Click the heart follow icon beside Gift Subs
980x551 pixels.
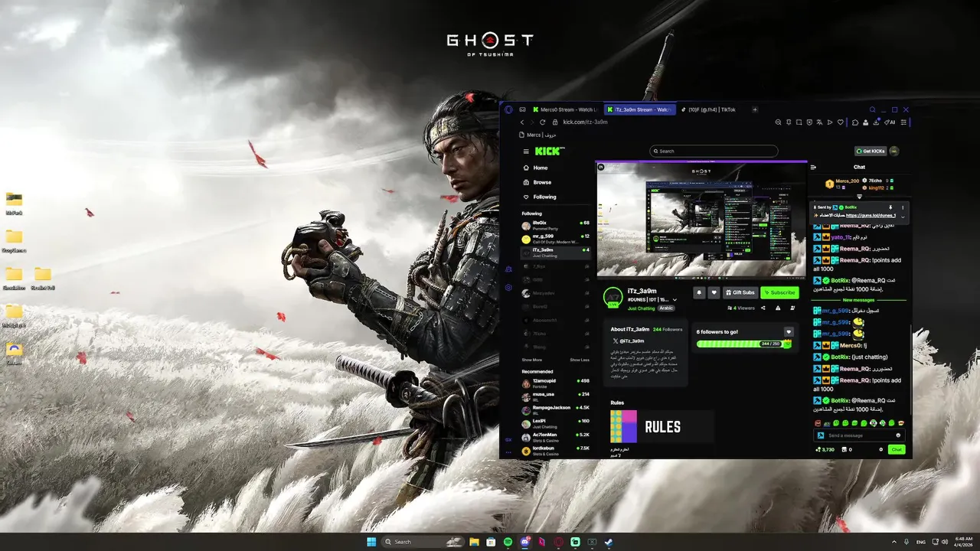(x=714, y=292)
